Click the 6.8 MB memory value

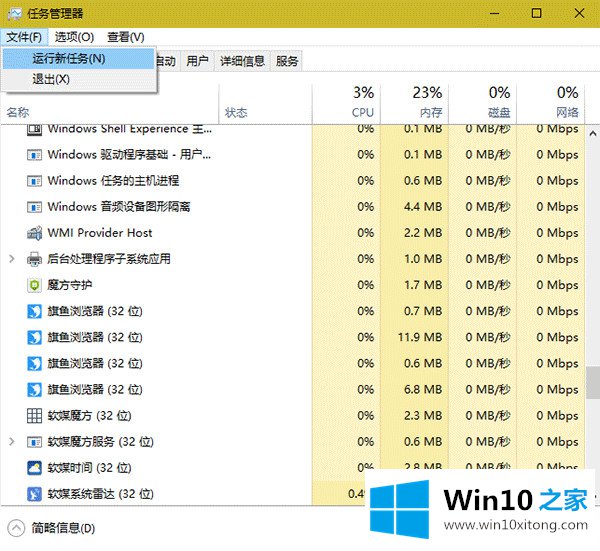[x=423, y=390]
